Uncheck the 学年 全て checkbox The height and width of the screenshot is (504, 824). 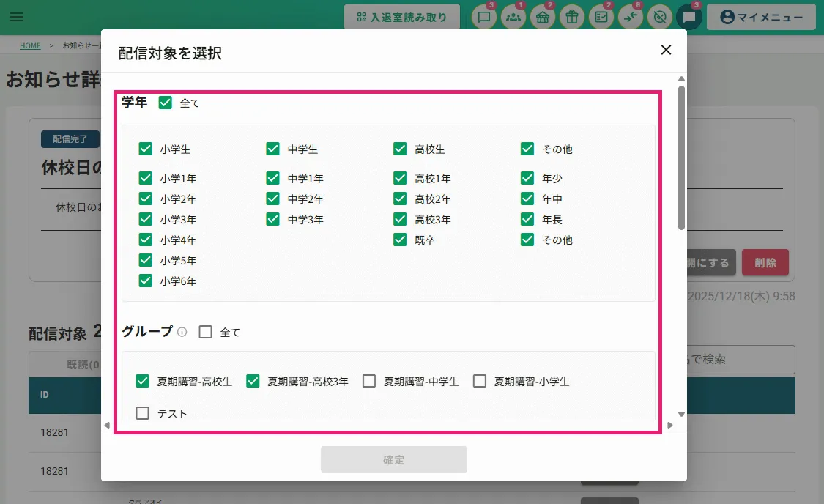click(166, 103)
